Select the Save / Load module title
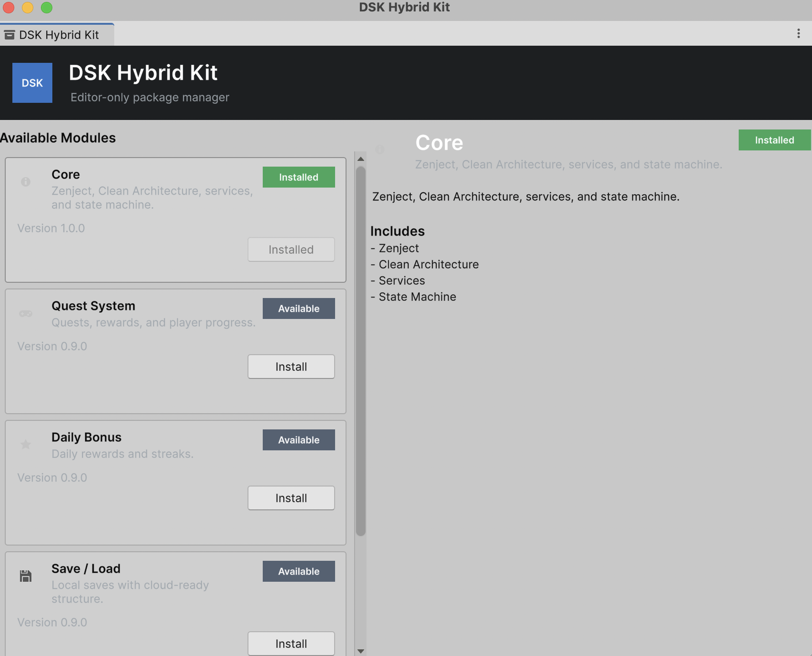The image size is (812, 656). pyautogui.click(x=86, y=569)
